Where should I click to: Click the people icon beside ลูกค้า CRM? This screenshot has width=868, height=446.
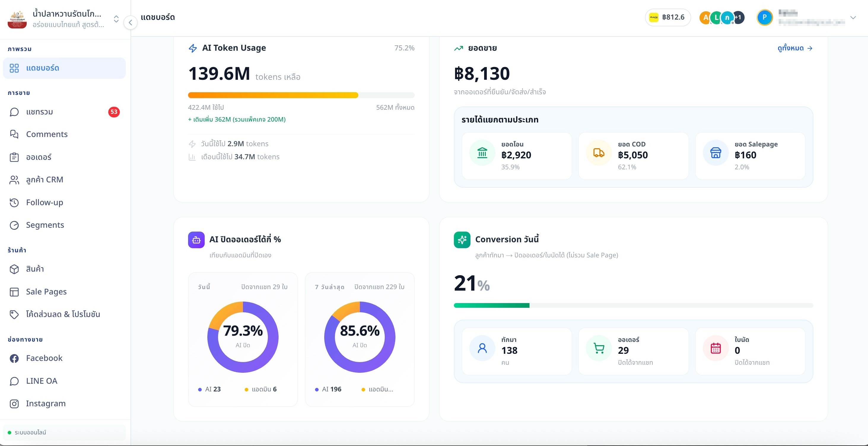tap(14, 180)
